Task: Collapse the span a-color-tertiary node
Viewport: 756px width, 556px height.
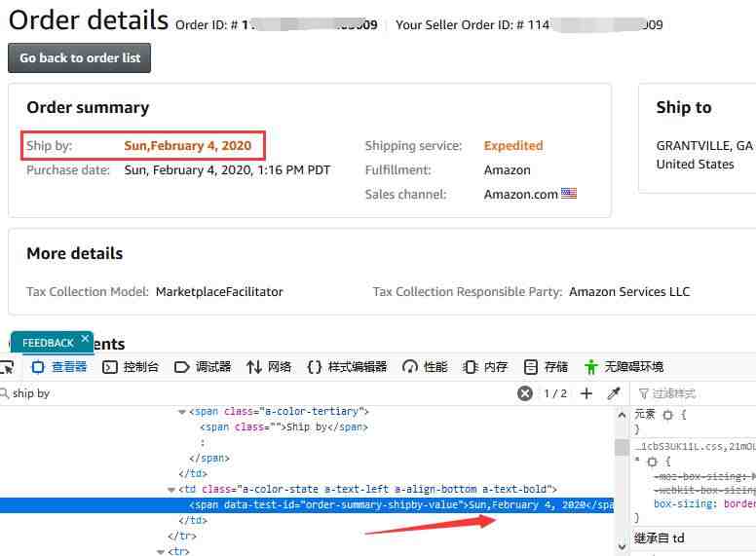Action: click(x=182, y=412)
